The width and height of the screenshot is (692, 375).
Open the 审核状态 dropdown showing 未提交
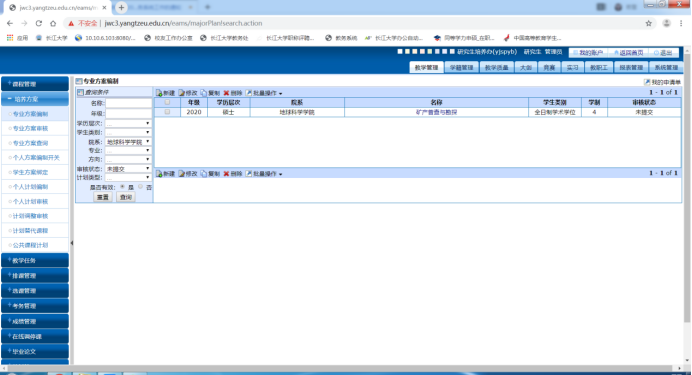click(128, 169)
